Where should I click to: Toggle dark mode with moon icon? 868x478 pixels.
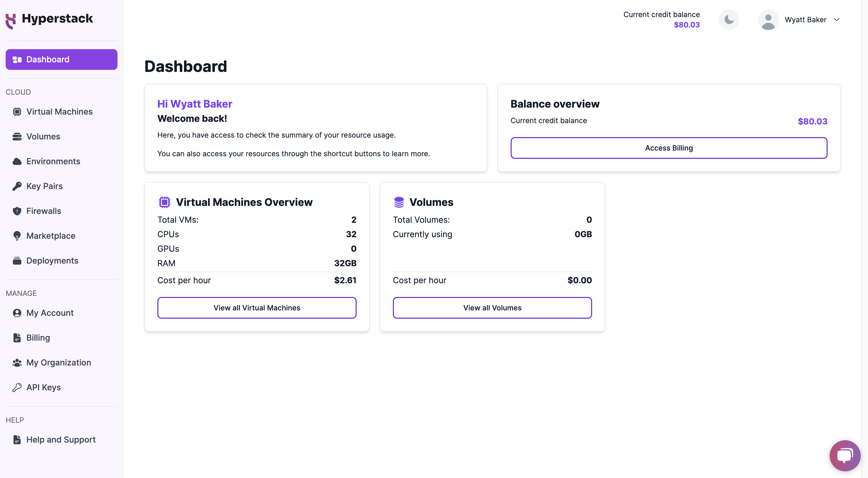click(x=729, y=19)
